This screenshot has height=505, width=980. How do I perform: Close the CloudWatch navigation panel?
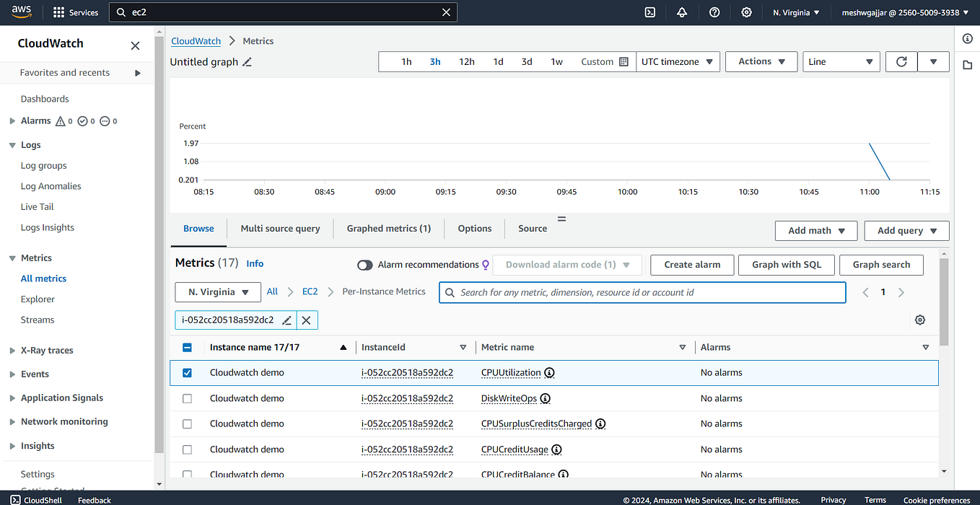[x=135, y=45]
